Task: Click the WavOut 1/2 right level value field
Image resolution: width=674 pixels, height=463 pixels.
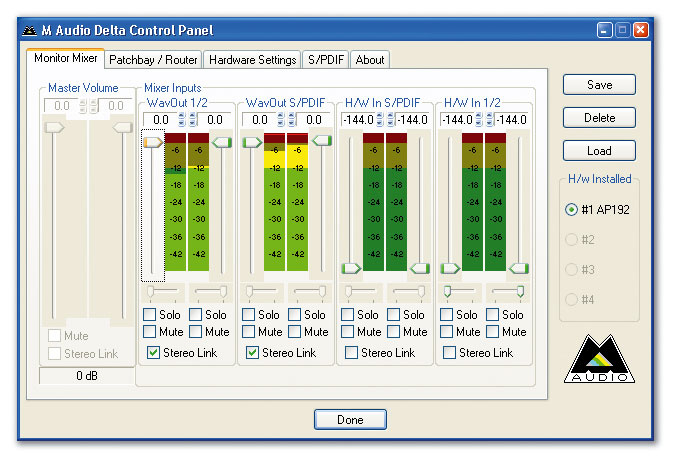Action: click(214, 120)
